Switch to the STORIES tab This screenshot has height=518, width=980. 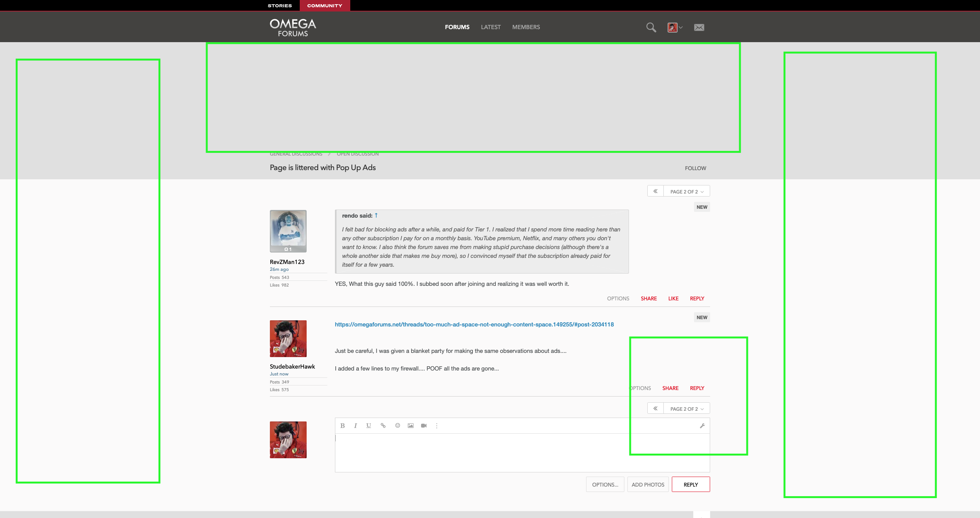(279, 6)
